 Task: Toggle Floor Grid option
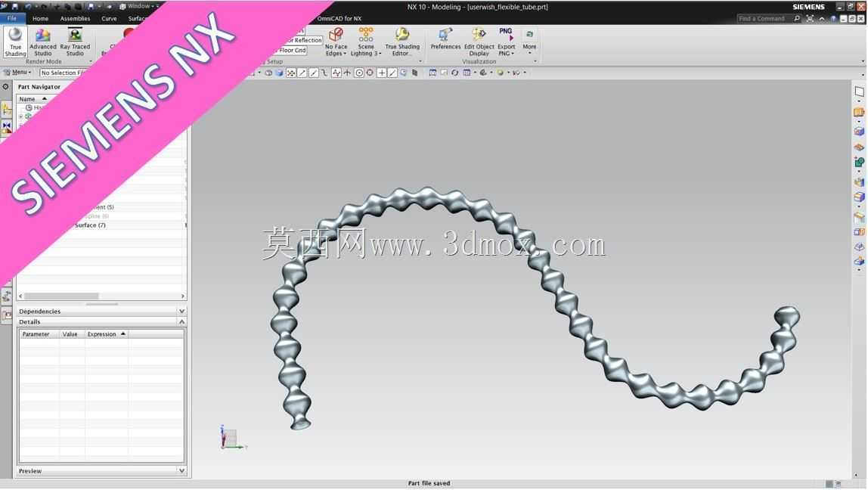[293, 51]
